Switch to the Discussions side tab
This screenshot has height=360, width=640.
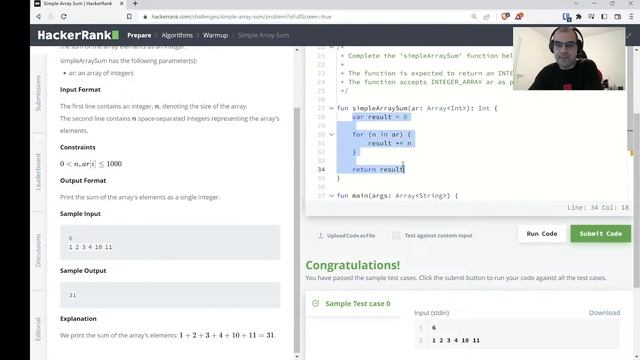(x=38, y=251)
